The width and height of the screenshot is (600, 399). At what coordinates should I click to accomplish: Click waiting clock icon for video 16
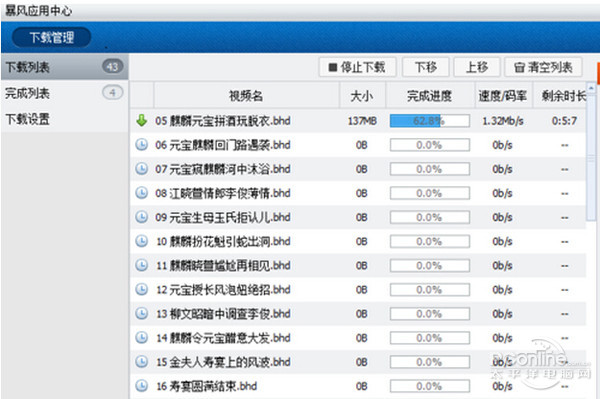point(142,386)
